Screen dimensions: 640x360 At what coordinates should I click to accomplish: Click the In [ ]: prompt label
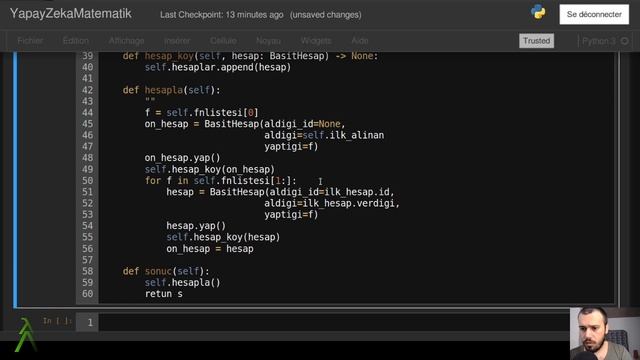[58, 321]
